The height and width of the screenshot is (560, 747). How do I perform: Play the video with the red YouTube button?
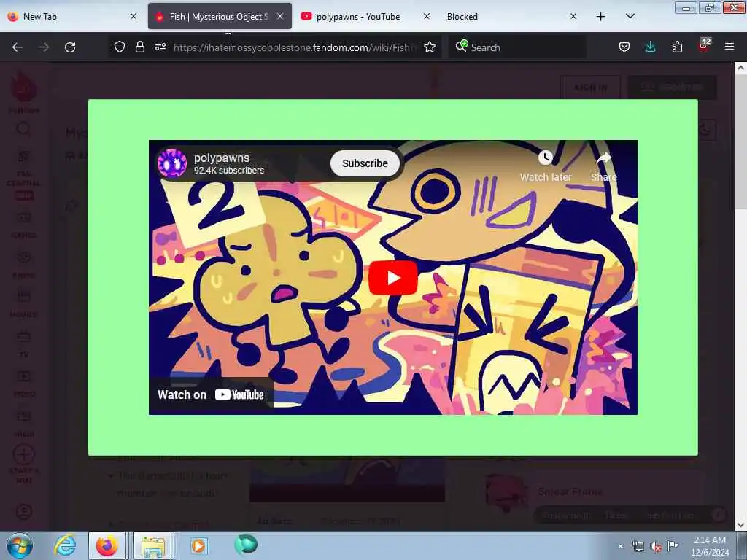click(x=393, y=278)
